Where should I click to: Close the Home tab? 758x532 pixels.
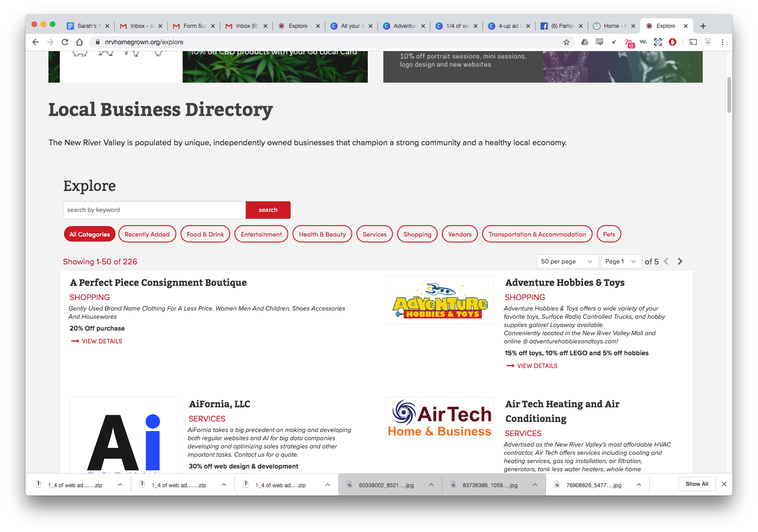633,26
